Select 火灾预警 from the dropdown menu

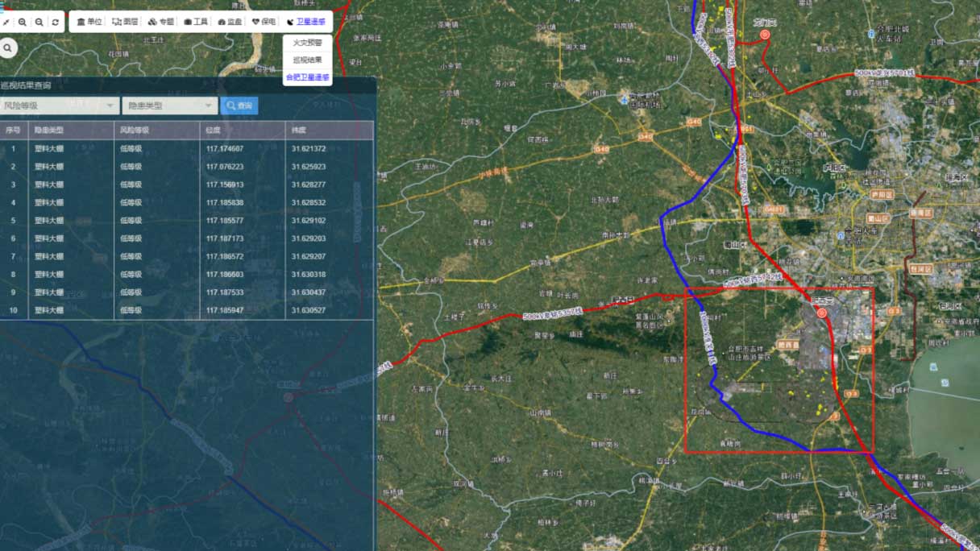(x=307, y=42)
